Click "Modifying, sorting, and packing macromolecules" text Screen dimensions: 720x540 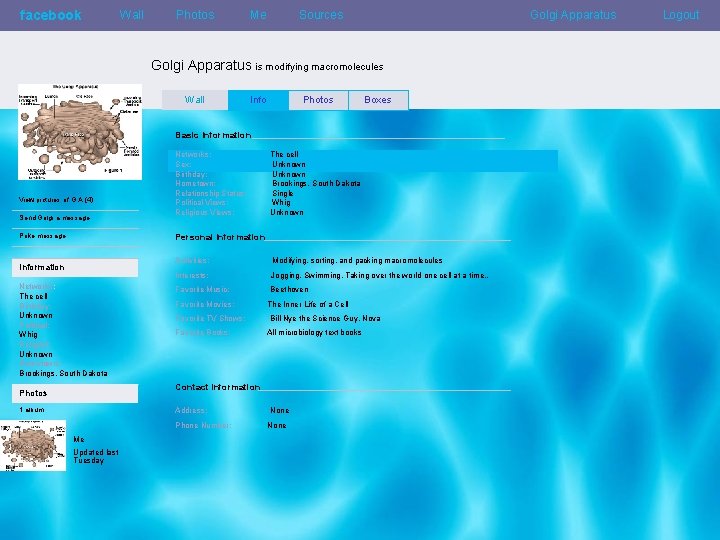click(x=357, y=260)
